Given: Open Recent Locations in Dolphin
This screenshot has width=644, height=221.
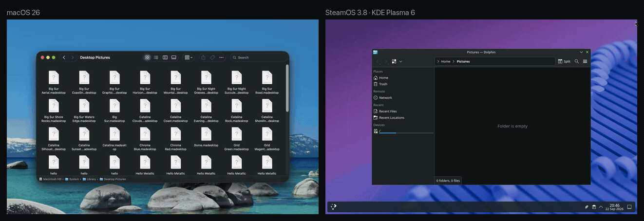Looking at the screenshot, I should point(403,118).
